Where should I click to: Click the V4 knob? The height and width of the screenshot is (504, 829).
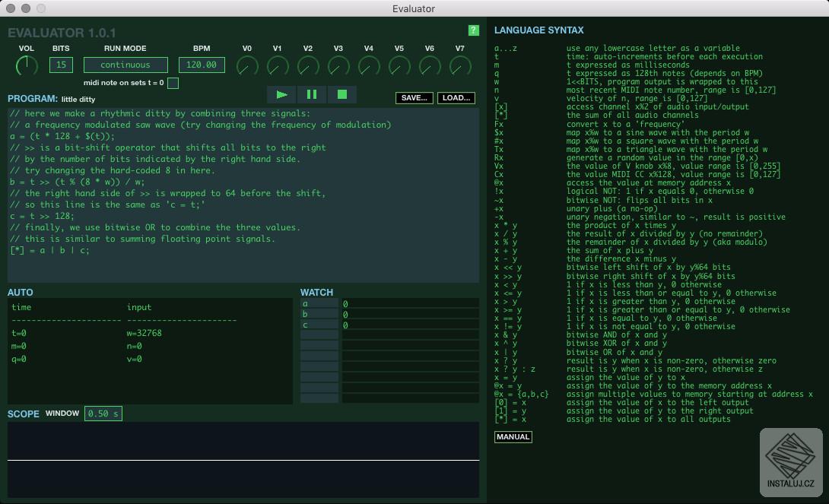[369, 67]
